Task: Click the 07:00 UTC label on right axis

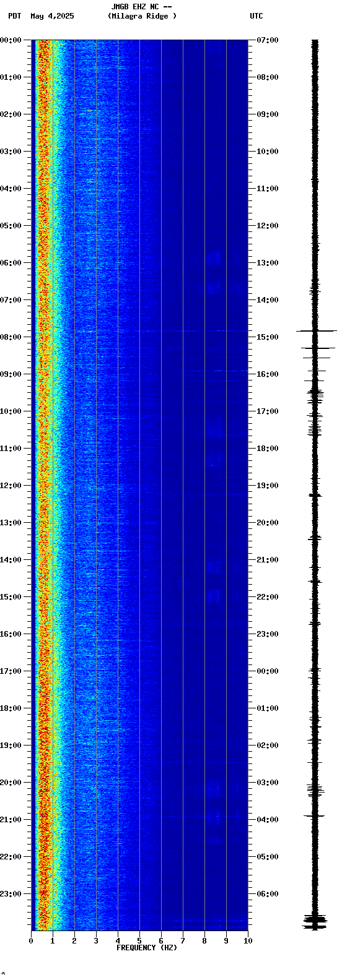Action: (268, 40)
